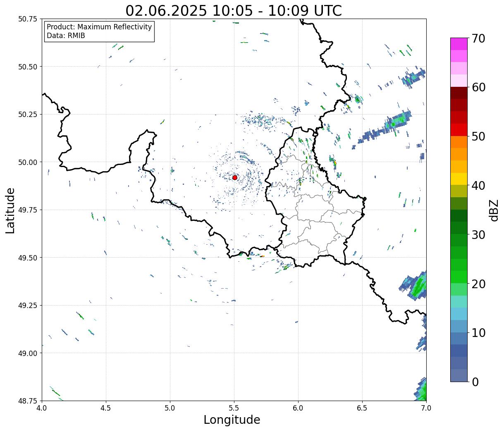Click the bright green colorbar segment above 20

[459, 277]
